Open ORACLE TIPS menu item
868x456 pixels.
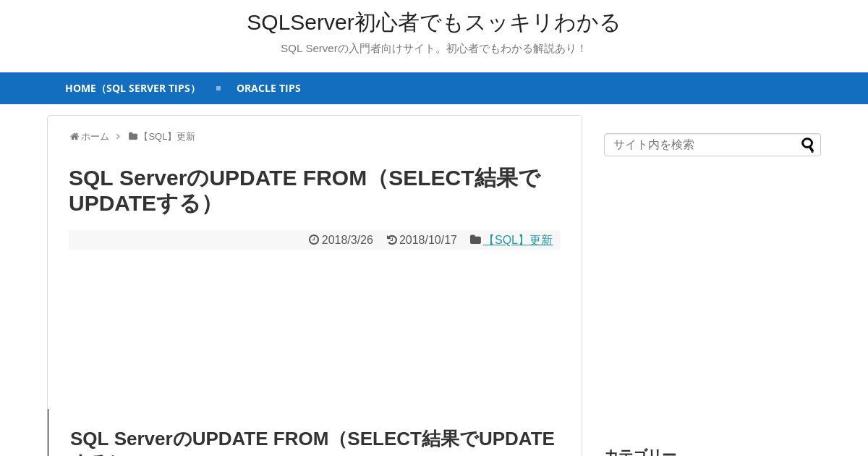pyautogui.click(x=268, y=88)
